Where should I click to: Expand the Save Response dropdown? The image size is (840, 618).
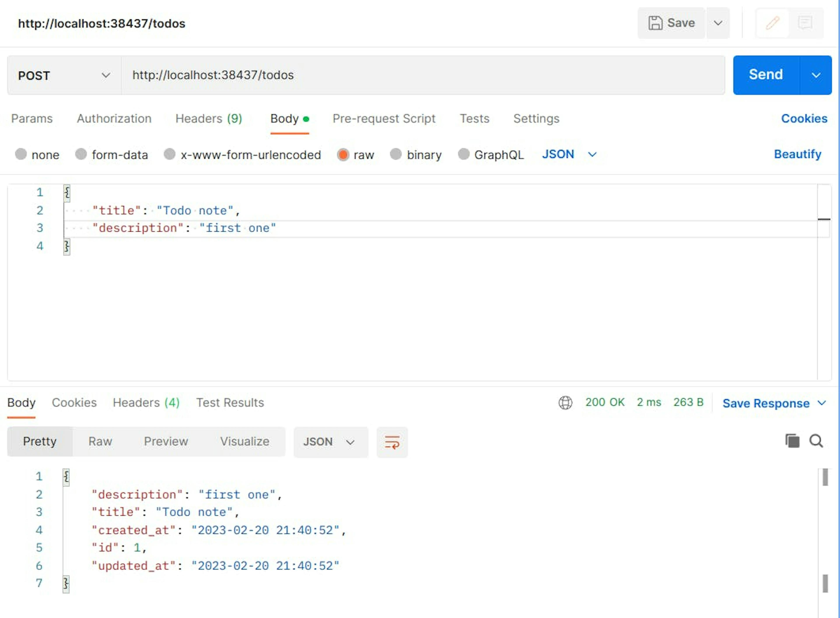pyautogui.click(x=821, y=403)
